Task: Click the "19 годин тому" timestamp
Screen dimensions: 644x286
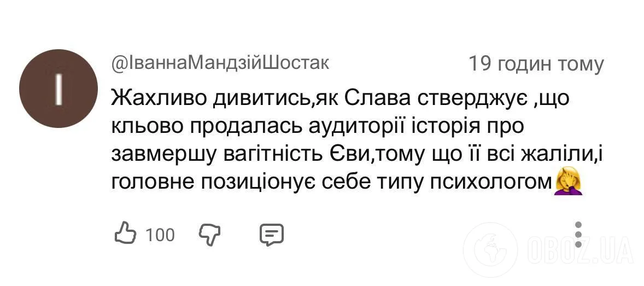Action: click(x=536, y=64)
